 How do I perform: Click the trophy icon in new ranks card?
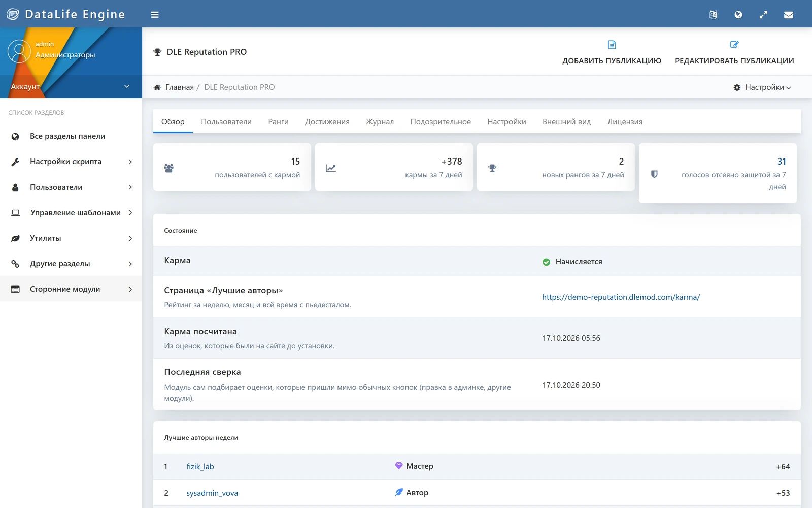click(x=492, y=168)
